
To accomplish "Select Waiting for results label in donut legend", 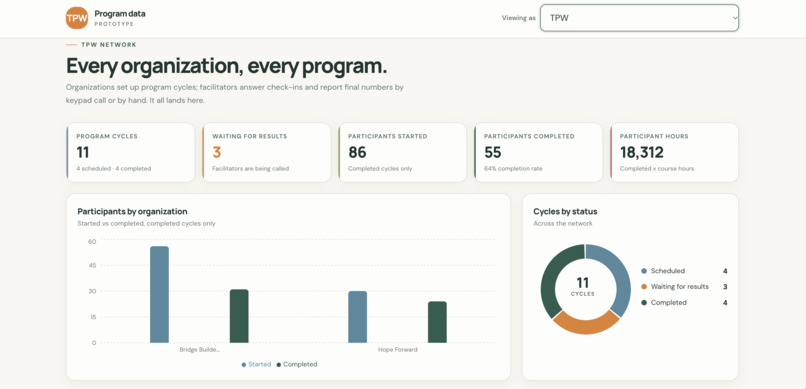I will (680, 287).
